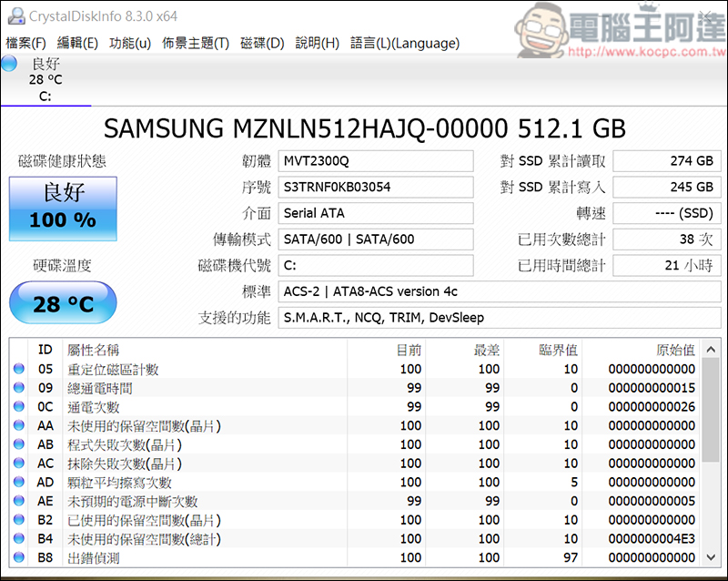
Task: Click the rotation rate value ---- (SSD)
Action: pos(667,213)
